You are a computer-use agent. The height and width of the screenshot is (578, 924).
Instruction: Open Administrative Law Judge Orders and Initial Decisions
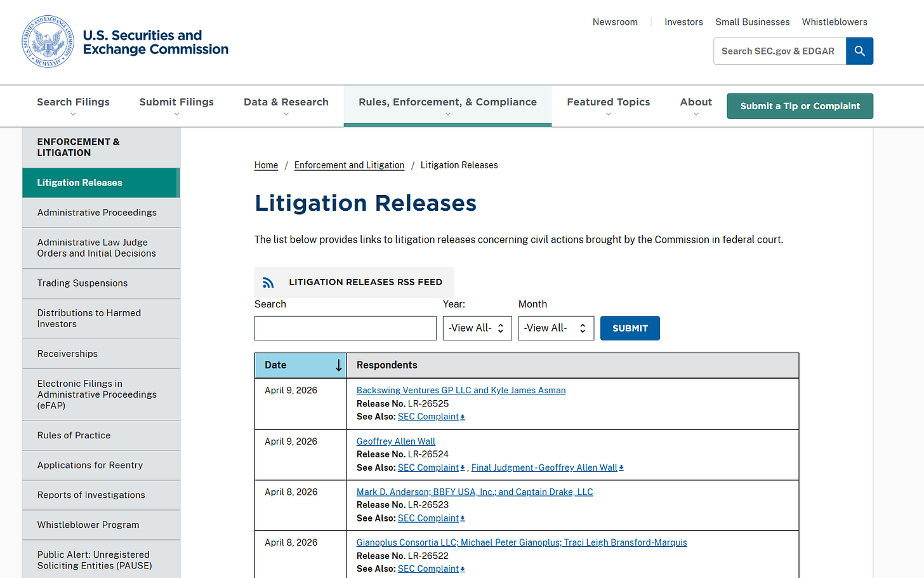point(101,248)
